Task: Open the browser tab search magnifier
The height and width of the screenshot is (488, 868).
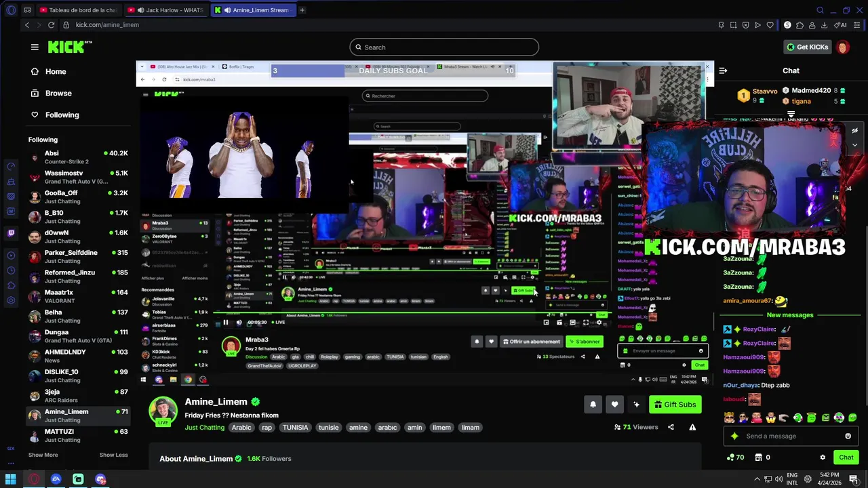Action: (x=820, y=10)
